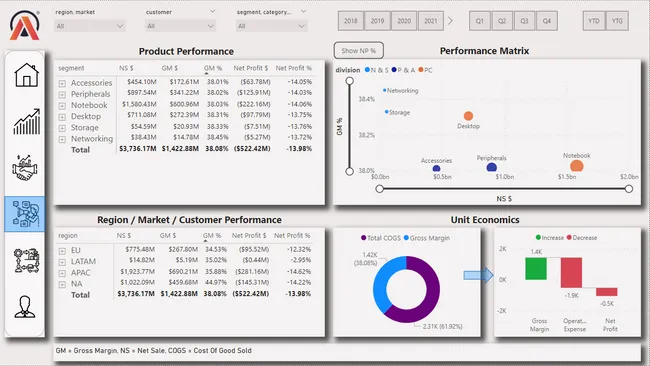Filter by quarter Q1
This screenshot has height=366, width=650.
pos(480,21)
